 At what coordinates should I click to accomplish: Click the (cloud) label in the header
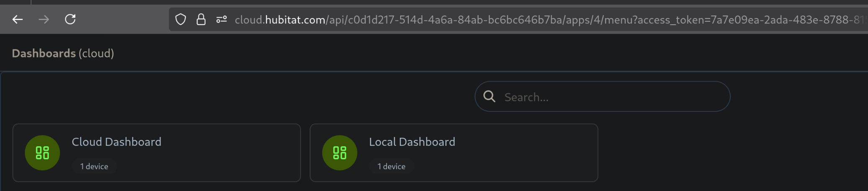click(96, 53)
